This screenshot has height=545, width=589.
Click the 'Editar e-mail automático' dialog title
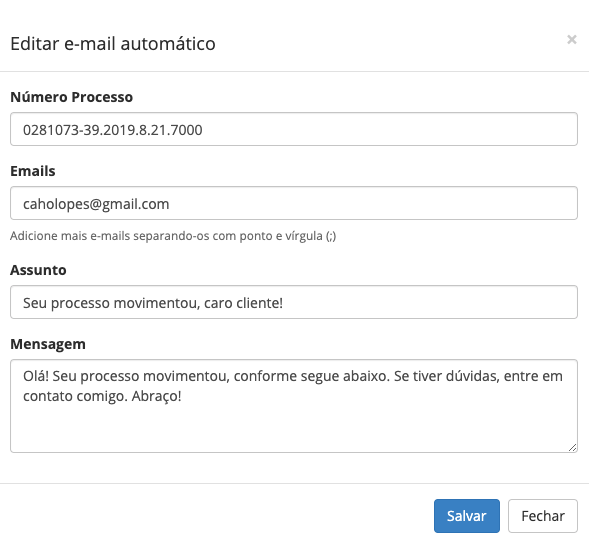coord(113,44)
